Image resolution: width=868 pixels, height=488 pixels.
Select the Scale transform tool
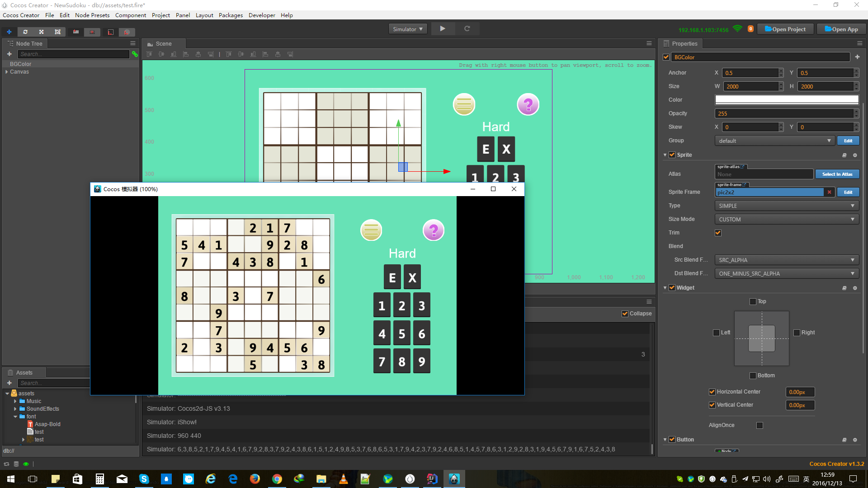tap(41, 32)
